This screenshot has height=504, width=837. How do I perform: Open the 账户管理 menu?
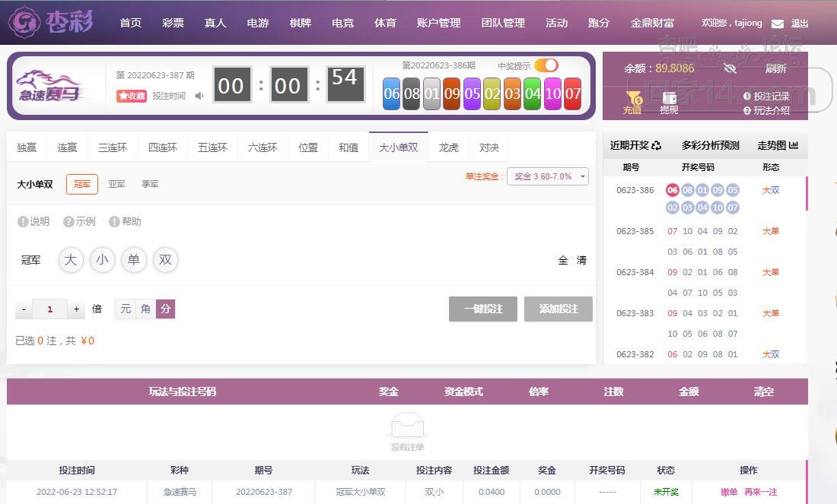point(439,23)
